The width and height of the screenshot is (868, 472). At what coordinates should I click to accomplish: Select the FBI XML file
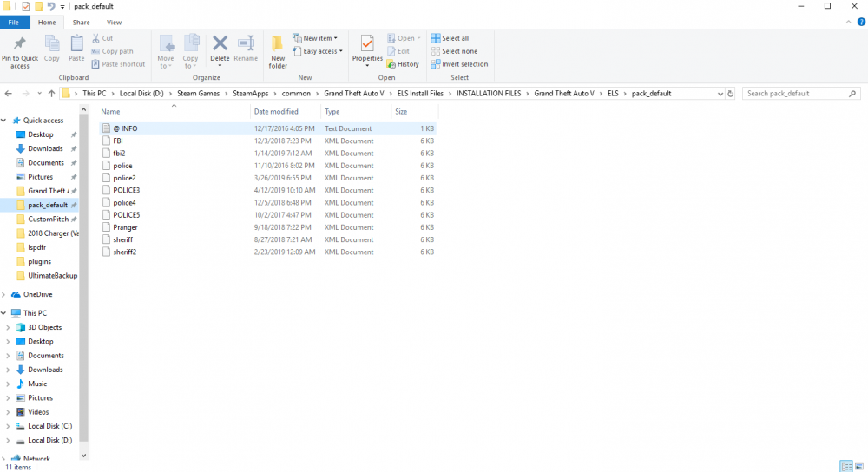coord(268,141)
